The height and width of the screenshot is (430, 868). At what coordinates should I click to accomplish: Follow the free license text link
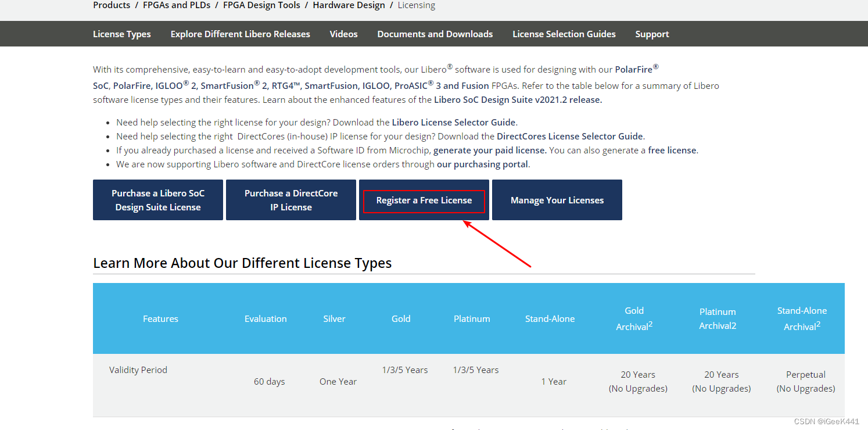[672, 150]
